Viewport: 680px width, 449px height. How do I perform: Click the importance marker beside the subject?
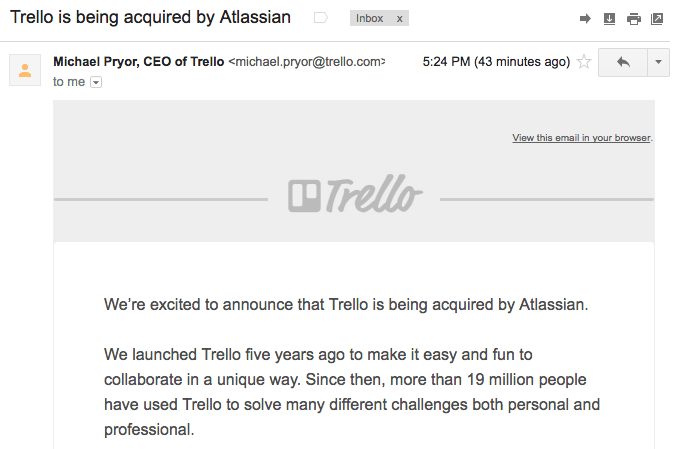(321, 18)
